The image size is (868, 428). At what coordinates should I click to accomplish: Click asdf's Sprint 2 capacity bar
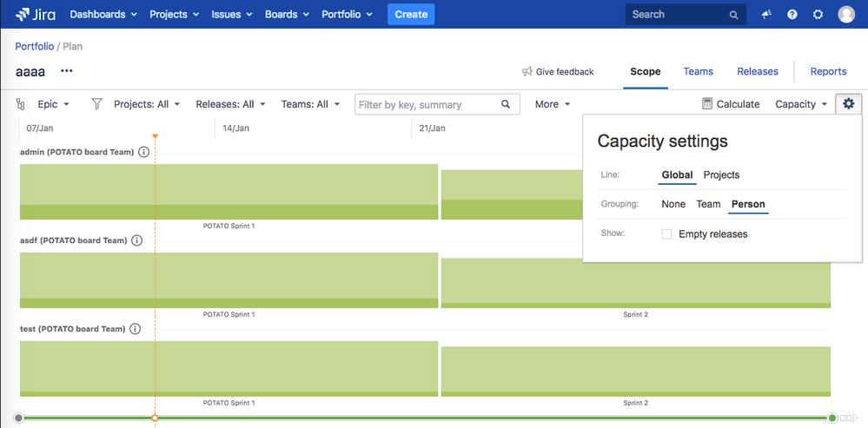point(636,283)
